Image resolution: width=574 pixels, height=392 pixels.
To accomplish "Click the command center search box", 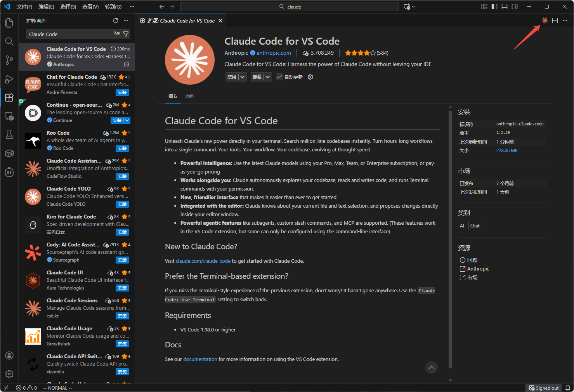I will point(290,7).
